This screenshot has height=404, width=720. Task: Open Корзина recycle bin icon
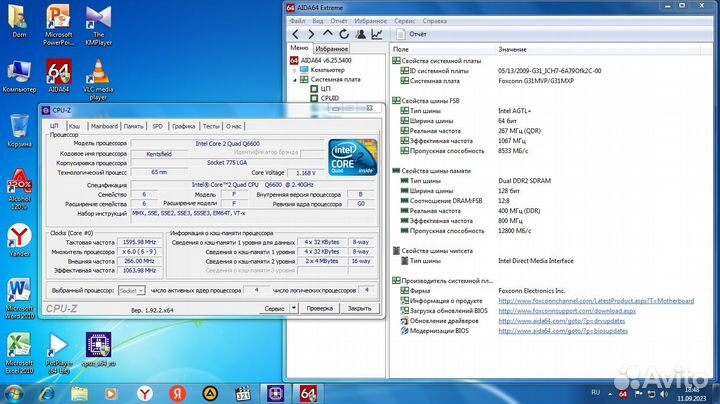click(19, 131)
